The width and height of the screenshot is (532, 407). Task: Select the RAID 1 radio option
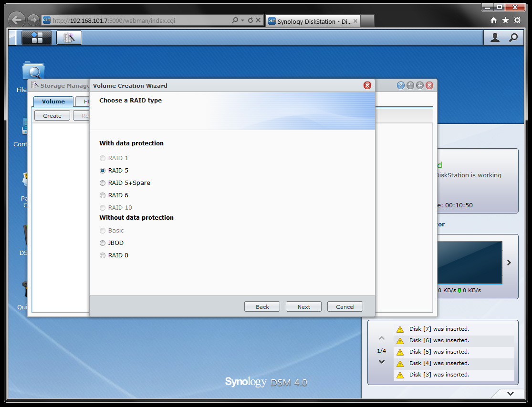pyautogui.click(x=103, y=158)
